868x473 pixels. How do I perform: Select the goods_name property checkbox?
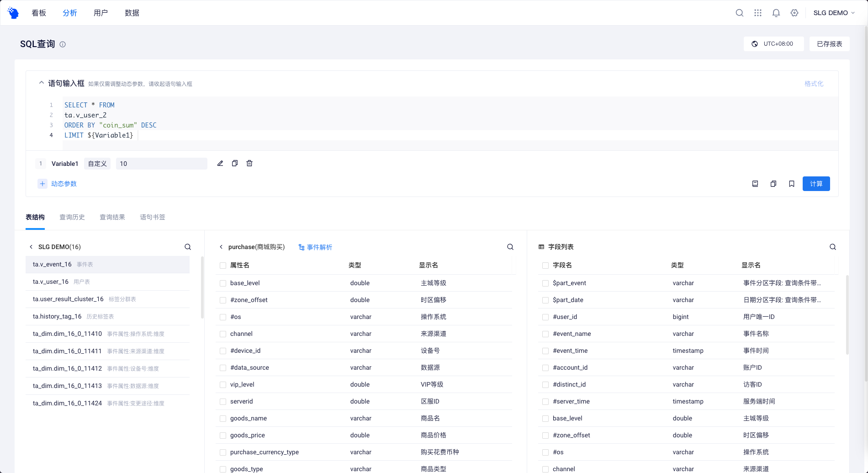click(223, 419)
